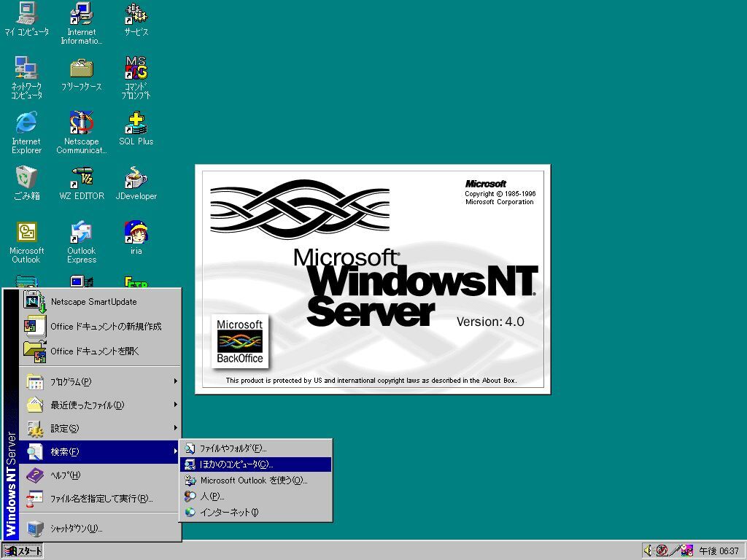The width and height of the screenshot is (747, 560).
Task: Choose インターネット(I) in the search submenu
Action: (256, 512)
